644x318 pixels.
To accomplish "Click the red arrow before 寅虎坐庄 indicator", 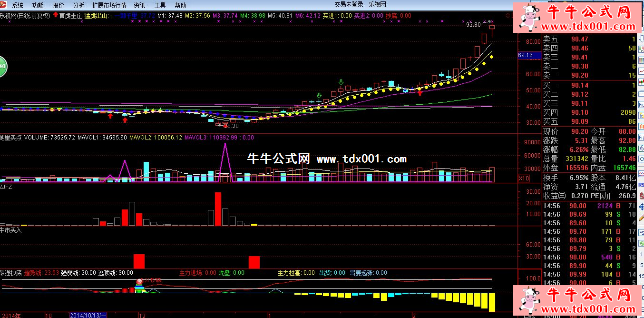I will coord(55,15).
